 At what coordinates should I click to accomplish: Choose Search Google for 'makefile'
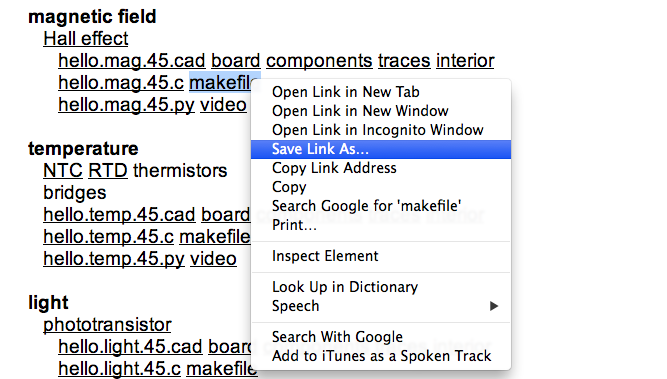381,206
